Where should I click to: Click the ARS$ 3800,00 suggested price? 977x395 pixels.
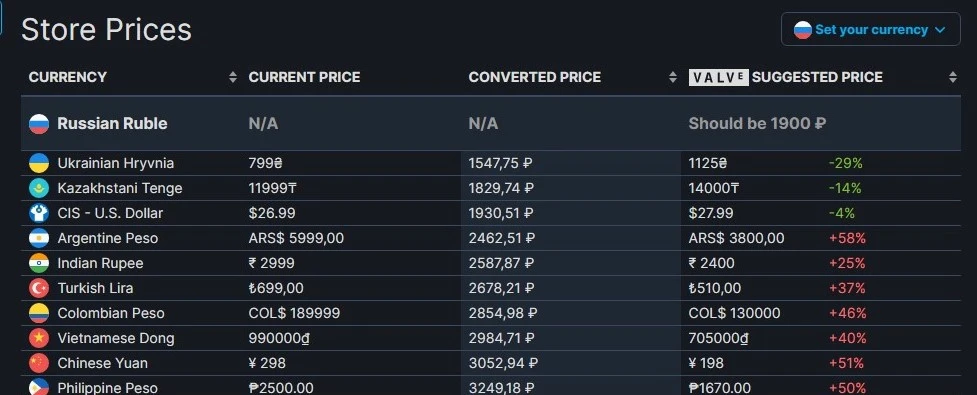(736, 238)
